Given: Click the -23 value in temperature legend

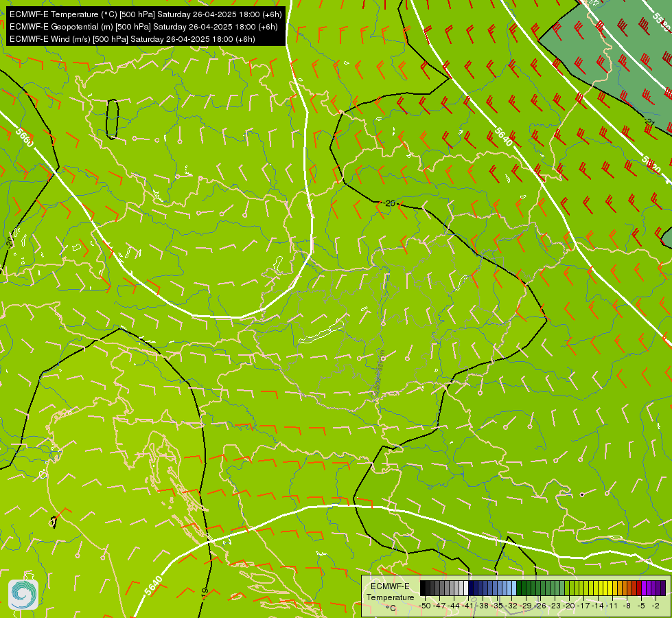Looking at the screenshot, I should (555, 606).
